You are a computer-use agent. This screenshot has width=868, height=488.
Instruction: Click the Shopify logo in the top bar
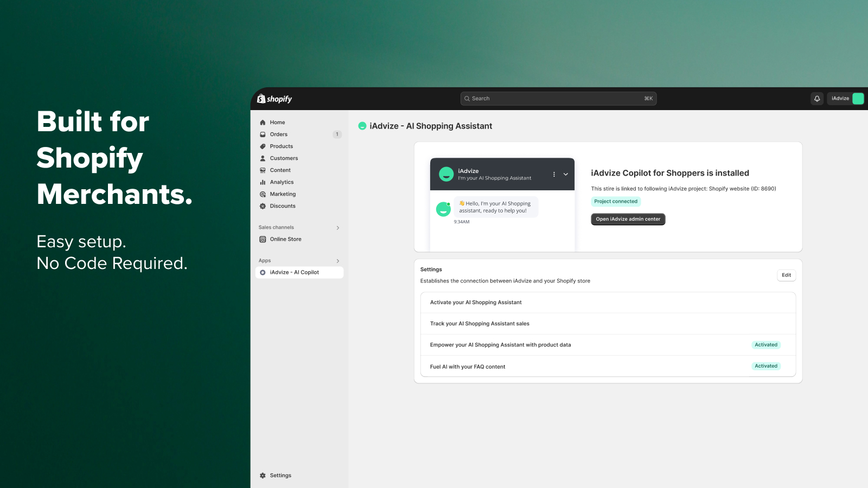click(x=275, y=99)
